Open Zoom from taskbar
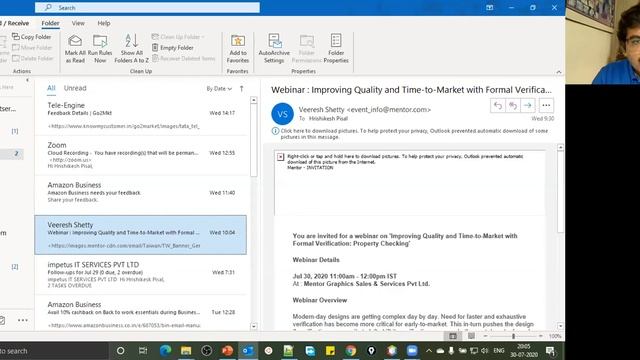This screenshot has height=360, width=640. coord(412,351)
